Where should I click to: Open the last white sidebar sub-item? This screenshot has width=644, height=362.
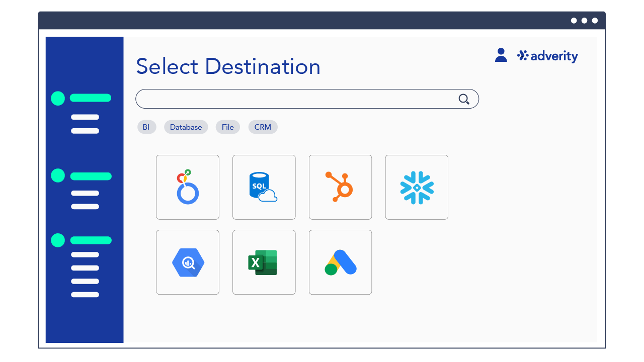click(85, 295)
